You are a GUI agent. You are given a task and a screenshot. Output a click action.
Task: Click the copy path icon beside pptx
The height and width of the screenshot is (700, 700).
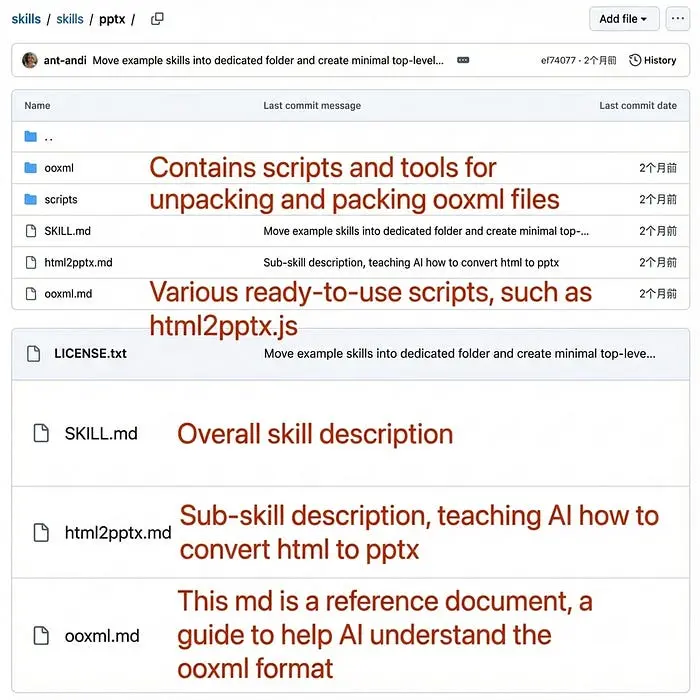click(x=157, y=19)
